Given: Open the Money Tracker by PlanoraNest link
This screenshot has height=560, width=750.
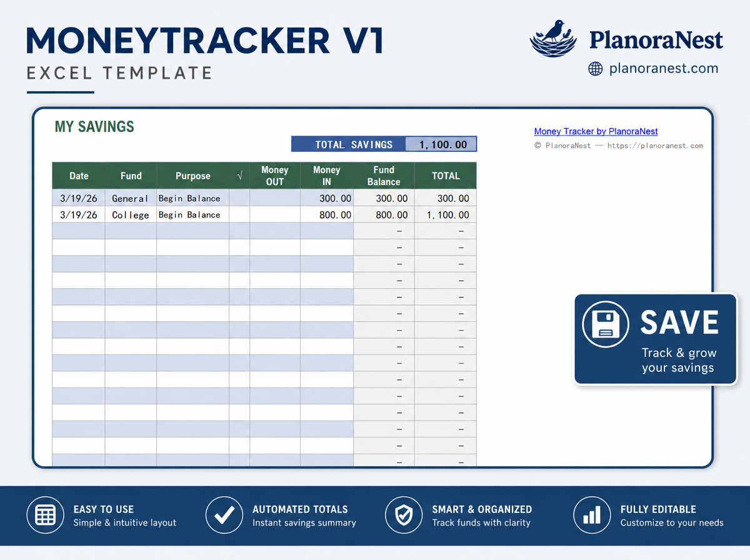Looking at the screenshot, I should pyautogui.click(x=596, y=131).
